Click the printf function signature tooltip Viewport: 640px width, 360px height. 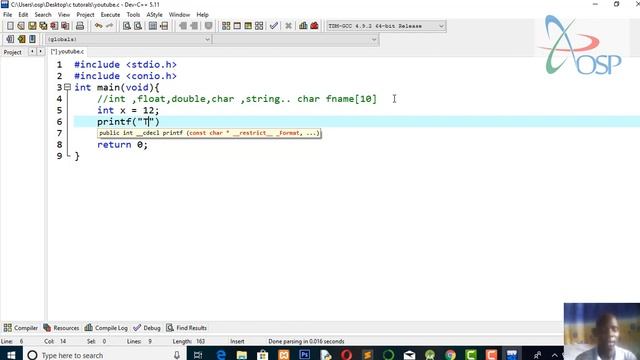(x=209, y=133)
